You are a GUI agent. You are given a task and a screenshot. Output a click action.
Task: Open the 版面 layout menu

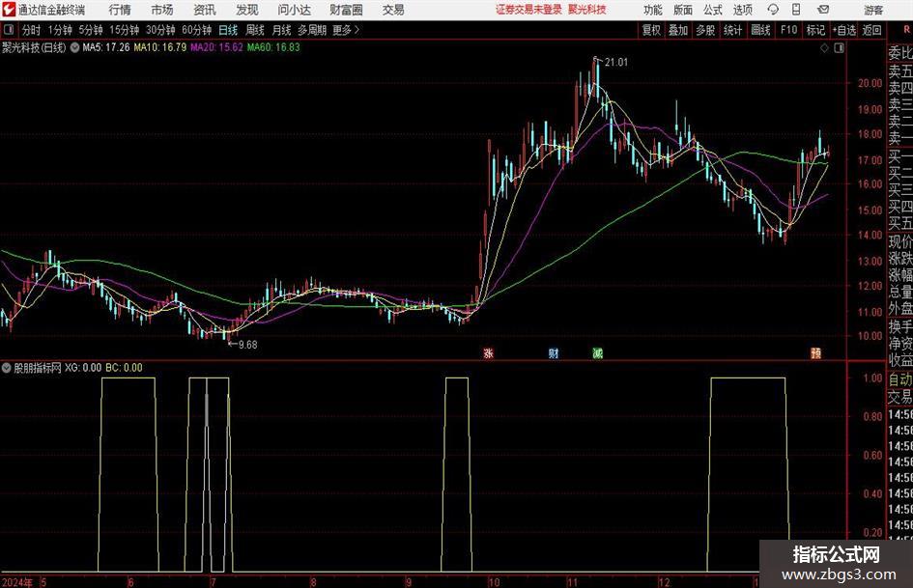pyautogui.click(x=682, y=10)
